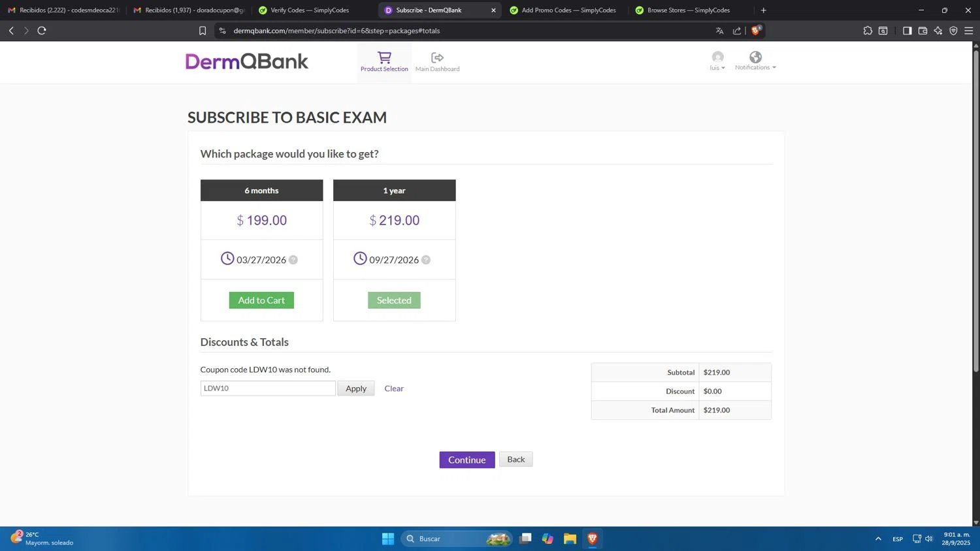Click the Total Amount $219.00 value

717,410
